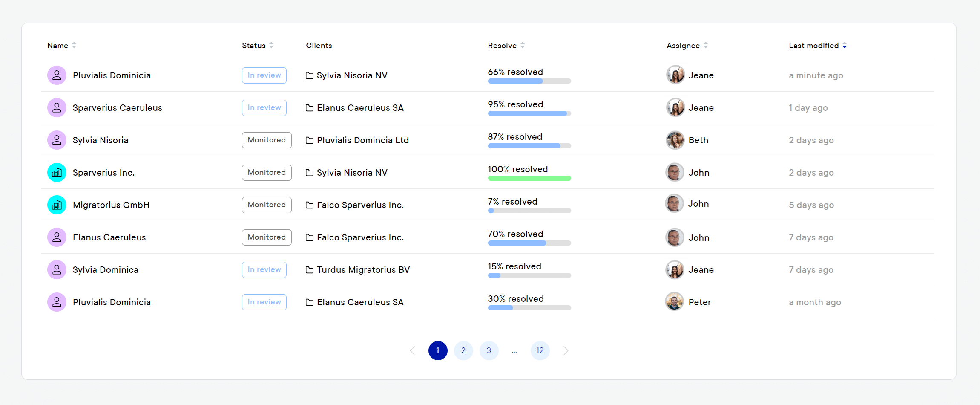Click the person avatar icon beside Elanus Caeruleus
The image size is (980, 405).
57,237
